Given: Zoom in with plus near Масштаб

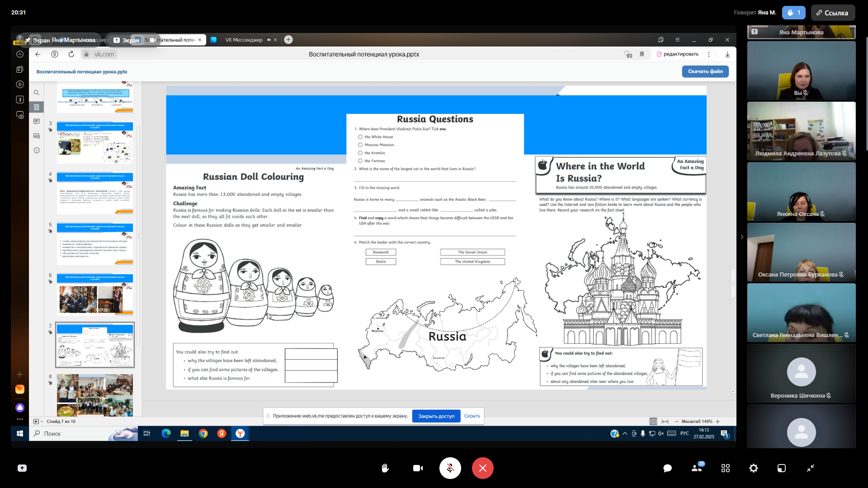Looking at the screenshot, I should [x=717, y=422].
